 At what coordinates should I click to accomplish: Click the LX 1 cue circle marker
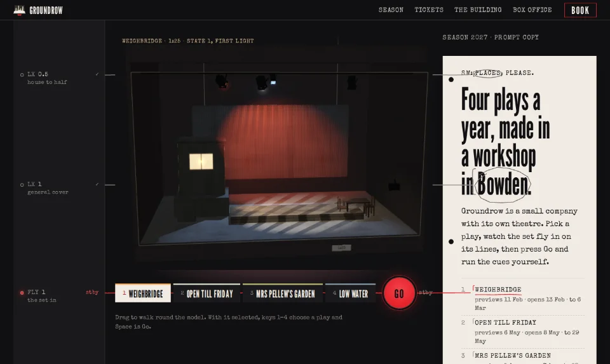point(22,185)
